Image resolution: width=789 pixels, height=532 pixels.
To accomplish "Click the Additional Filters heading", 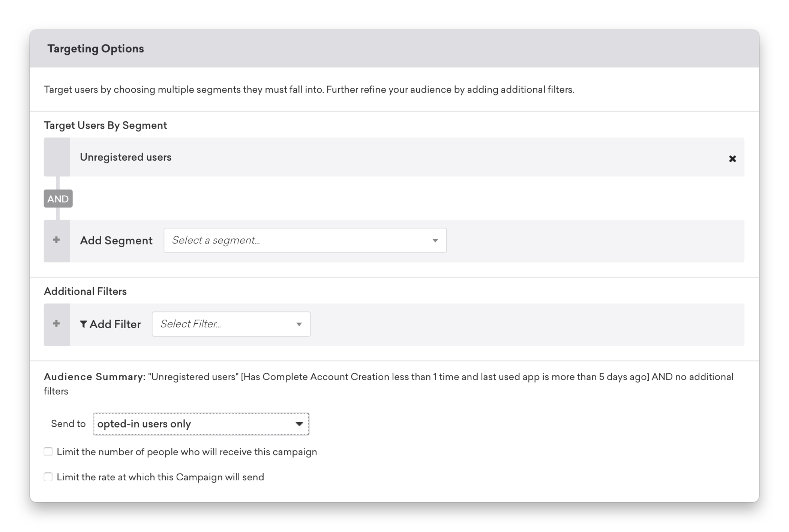I will pos(85,291).
